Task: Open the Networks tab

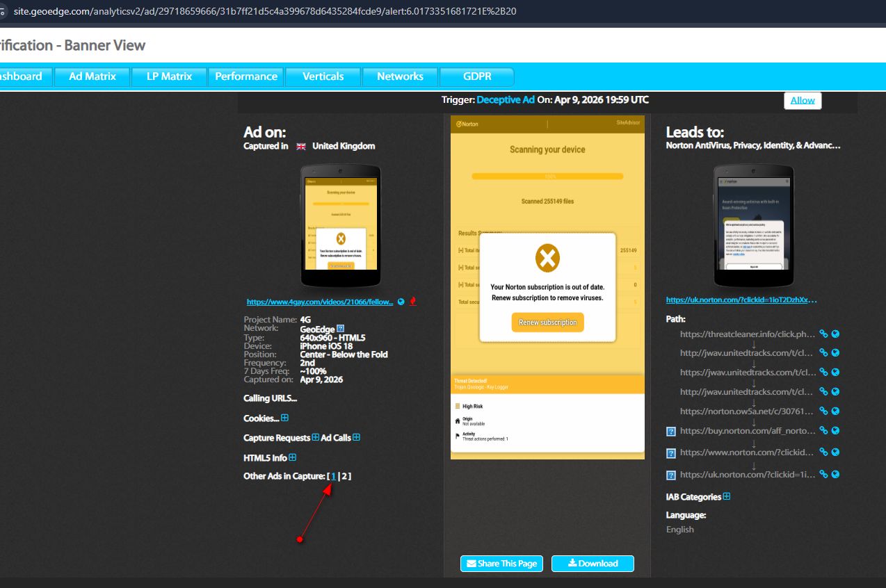Action: (x=400, y=76)
